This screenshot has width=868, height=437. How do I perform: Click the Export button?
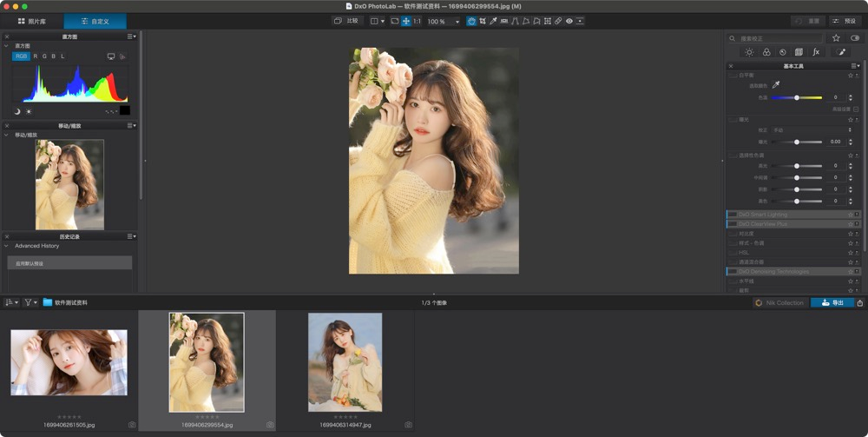[x=832, y=303]
